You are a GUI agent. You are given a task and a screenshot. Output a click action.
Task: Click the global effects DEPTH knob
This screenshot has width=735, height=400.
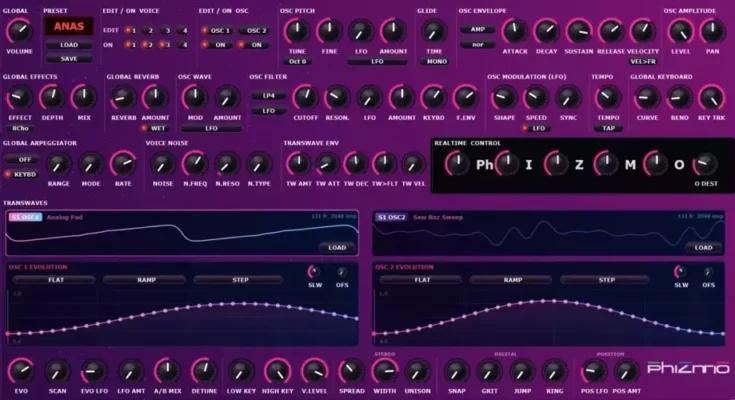pyautogui.click(x=52, y=98)
